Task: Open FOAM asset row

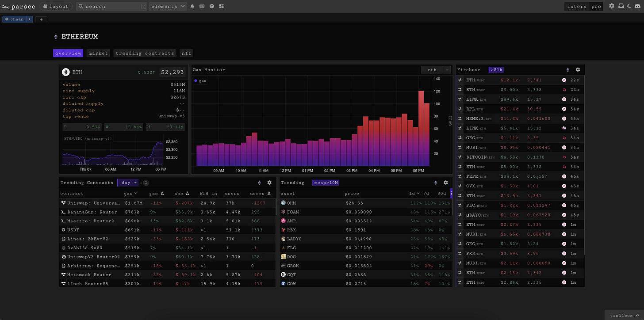Action: click(366, 212)
